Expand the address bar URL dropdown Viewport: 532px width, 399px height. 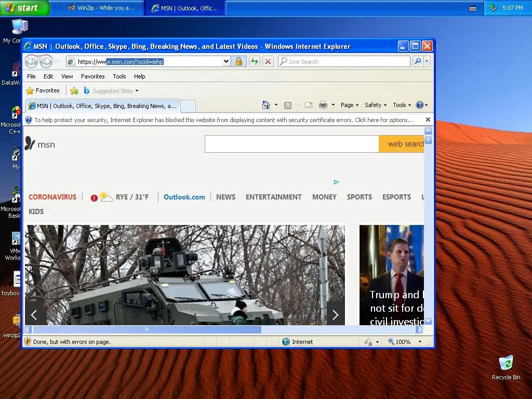coord(227,61)
